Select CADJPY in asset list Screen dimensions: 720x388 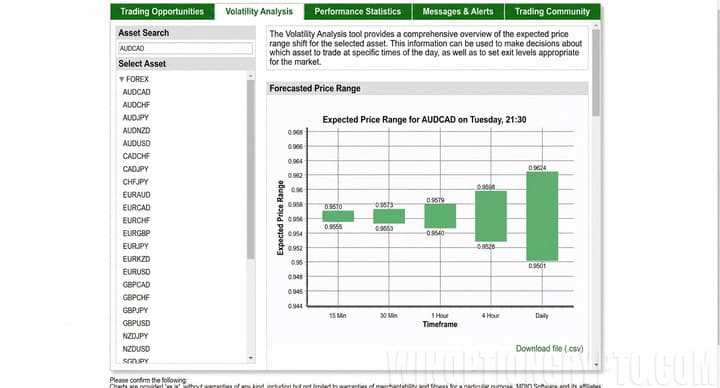pyautogui.click(x=135, y=169)
